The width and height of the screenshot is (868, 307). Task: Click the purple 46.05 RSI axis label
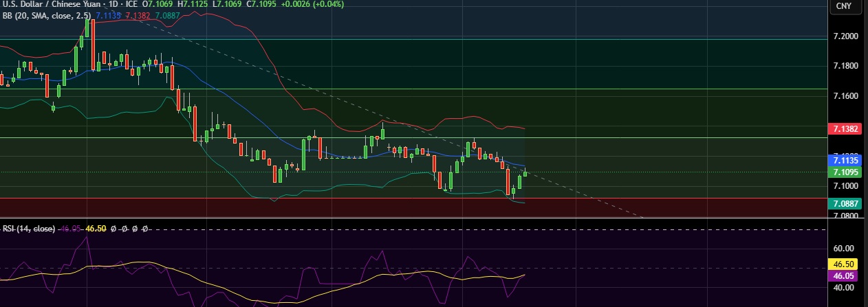843,275
